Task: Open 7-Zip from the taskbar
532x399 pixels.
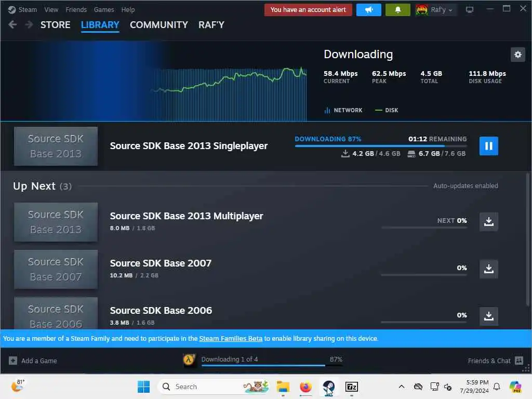Action: pyautogui.click(x=352, y=387)
